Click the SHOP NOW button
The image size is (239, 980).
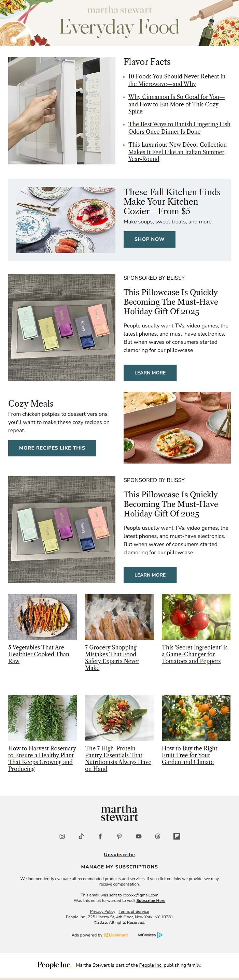tap(149, 239)
